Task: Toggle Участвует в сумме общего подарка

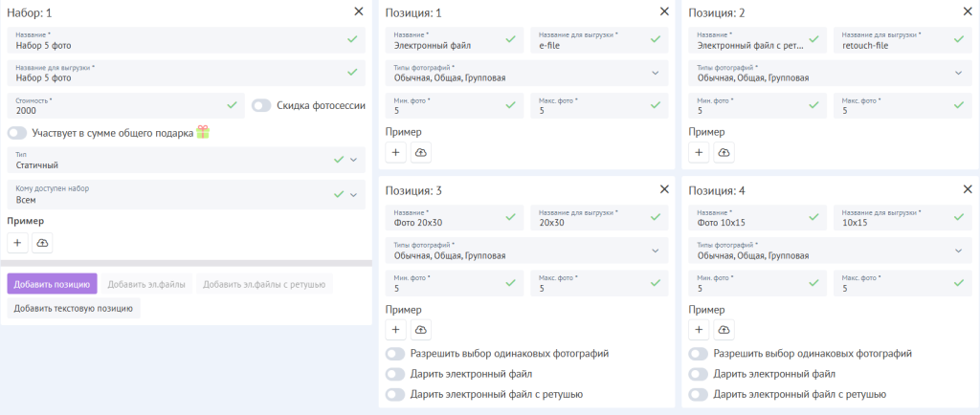Action: click(x=17, y=133)
